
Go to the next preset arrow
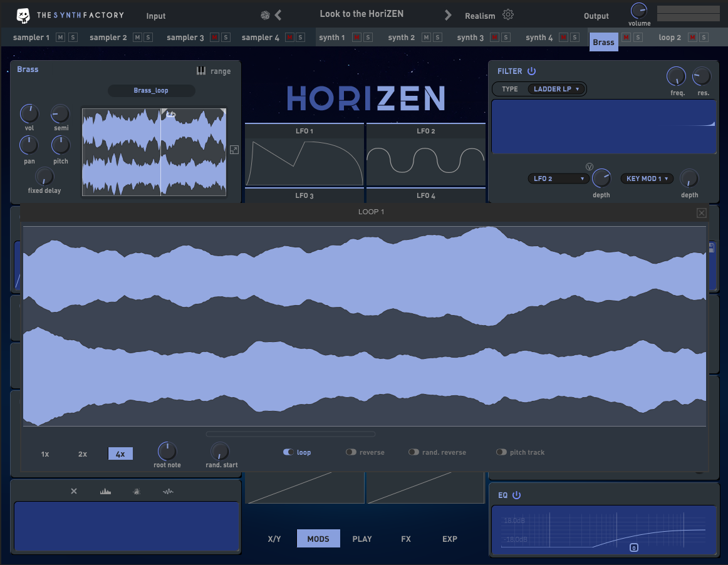click(448, 15)
